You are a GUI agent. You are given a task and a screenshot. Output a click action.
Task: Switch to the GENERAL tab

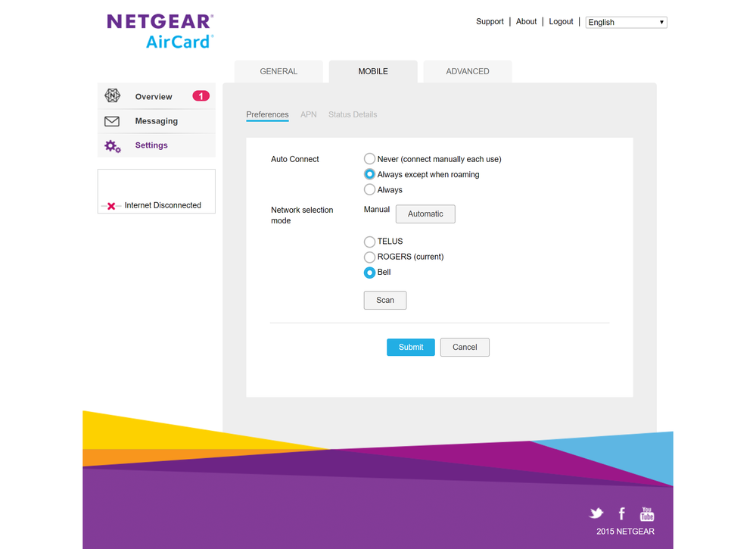point(278,71)
